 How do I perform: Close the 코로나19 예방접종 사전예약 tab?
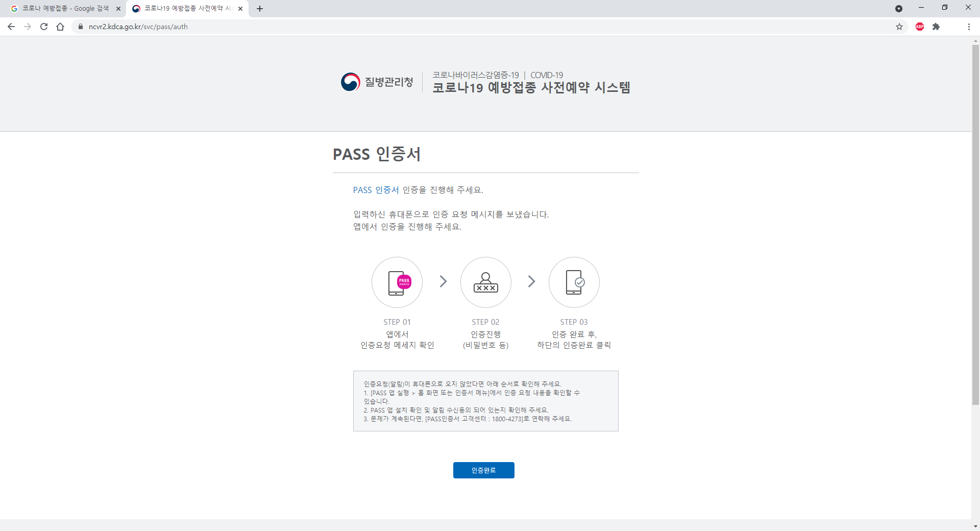point(240,9)
